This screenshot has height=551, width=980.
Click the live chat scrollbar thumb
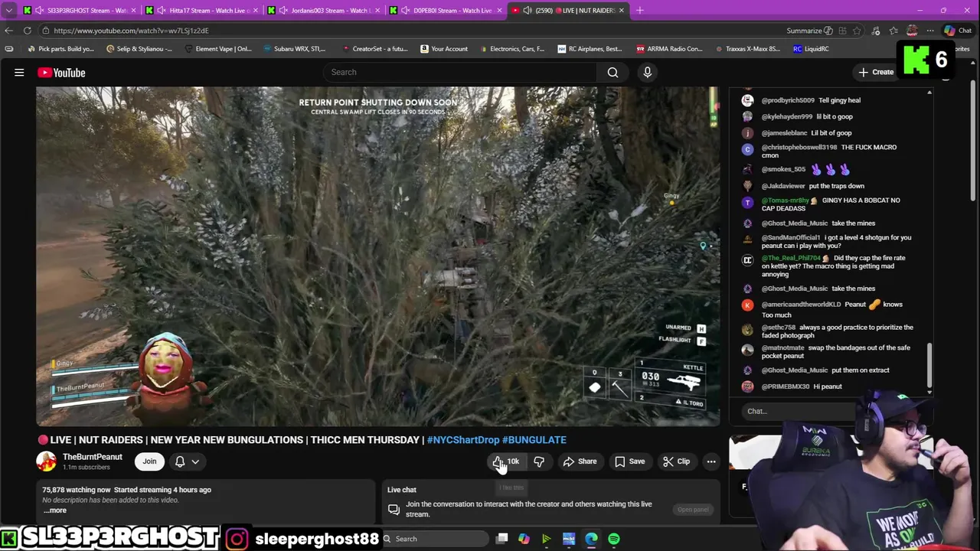click(x=929, y=366)
